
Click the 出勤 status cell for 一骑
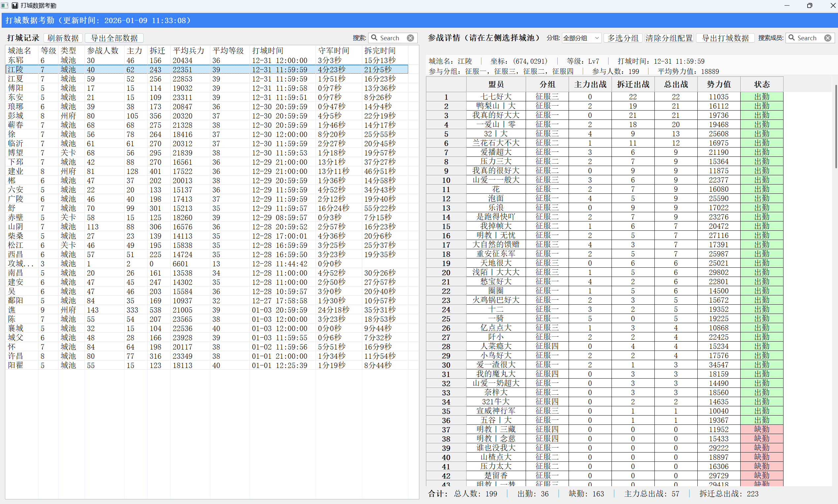(762, 319)
